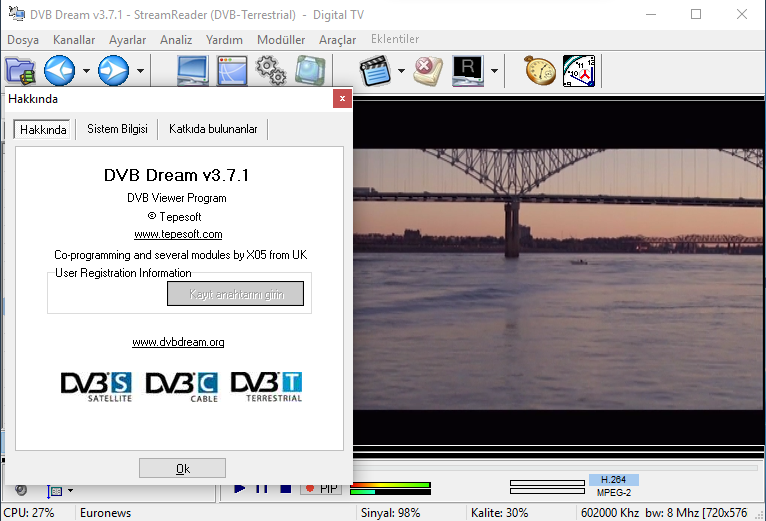Open the Ayarlar menu
The height and width of the screenshot is (521, 766).
pos(128,40)
